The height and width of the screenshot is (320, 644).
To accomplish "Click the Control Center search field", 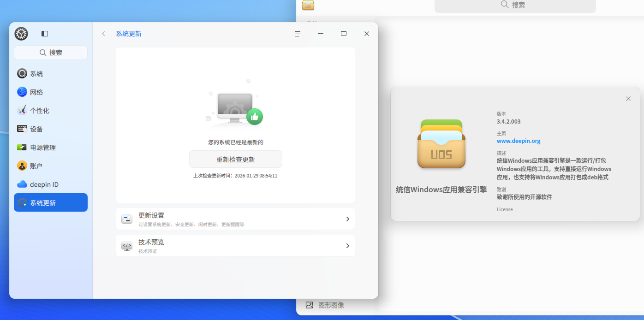I will point(51,53).
